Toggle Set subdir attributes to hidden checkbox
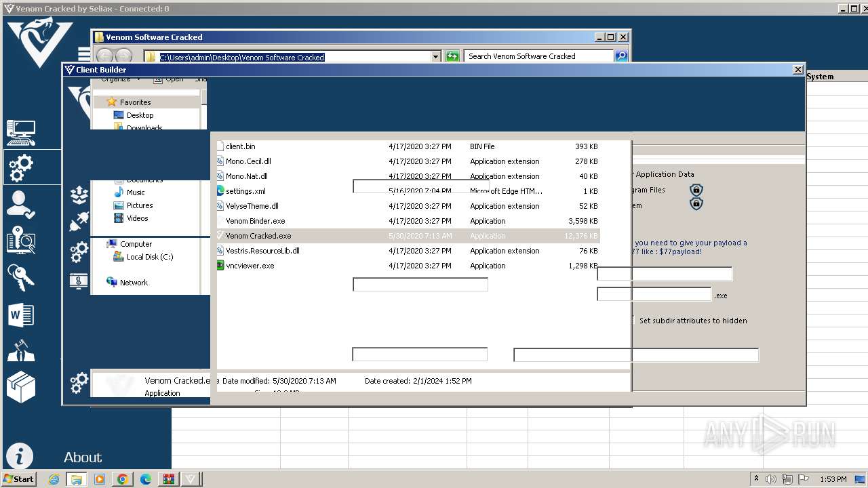Image resolution: width=868 pixels, height=488 pixels. click(x=633, y=321)
